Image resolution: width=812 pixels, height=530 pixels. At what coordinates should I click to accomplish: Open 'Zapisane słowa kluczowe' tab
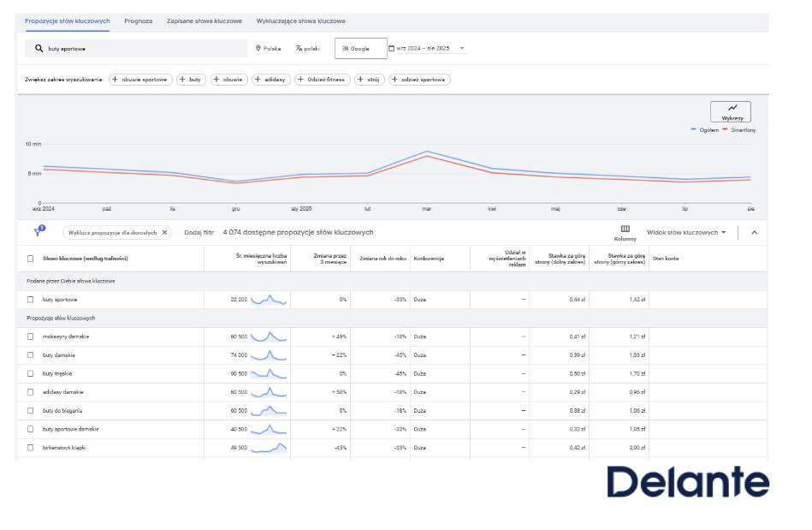205,21
